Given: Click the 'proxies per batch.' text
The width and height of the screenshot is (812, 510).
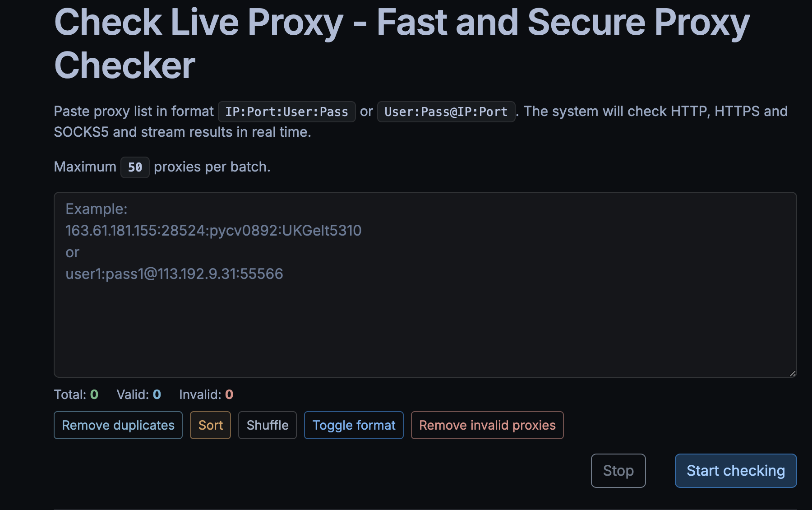Looking at the screenshot, I should point(212,167).
